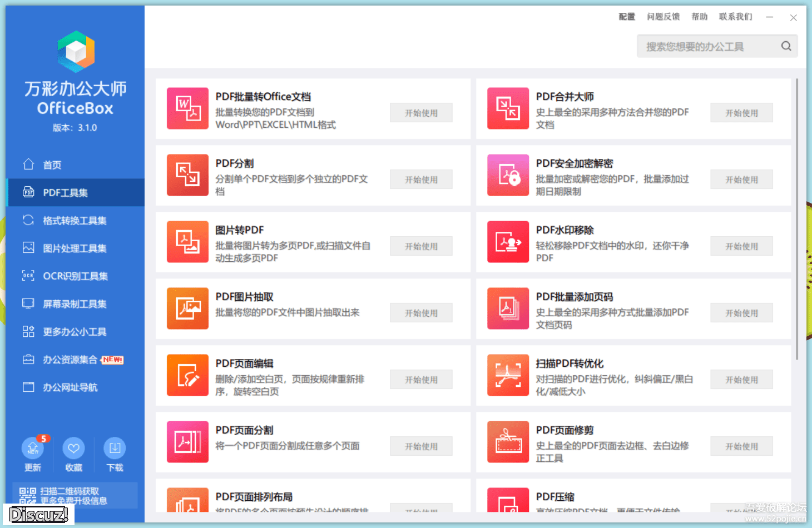Click the 下载 download icon
This screenshot has width=812, height=528.
pos(115,448)
